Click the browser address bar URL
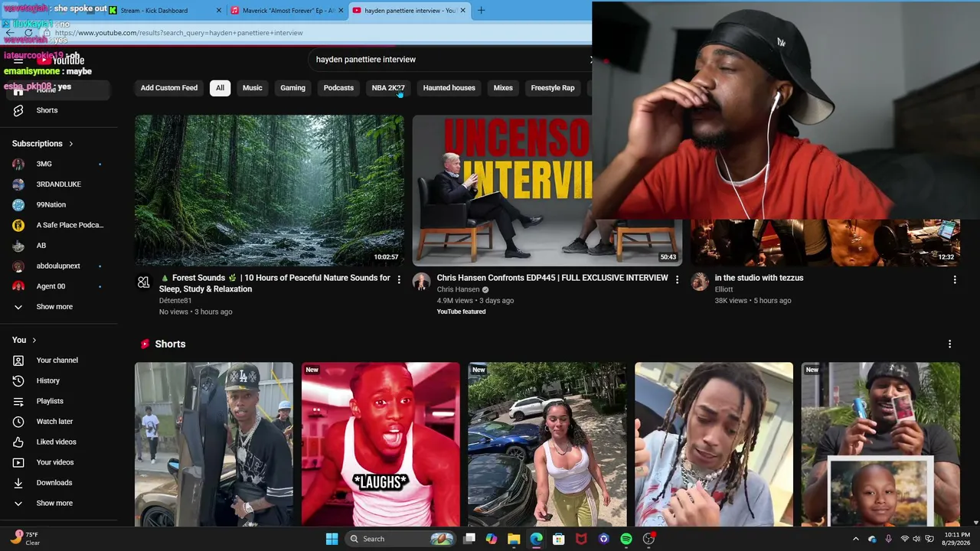The width and height of the screenshot is (980, 551). point(178,33)
